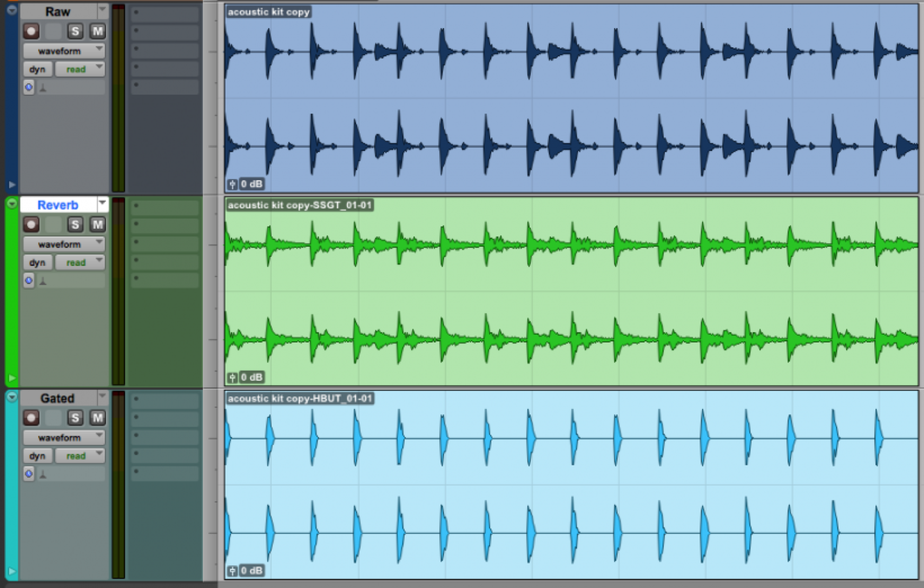Open the Raw track name dropdown arrow
Screen dimensions: 924x588
(102, 10)
